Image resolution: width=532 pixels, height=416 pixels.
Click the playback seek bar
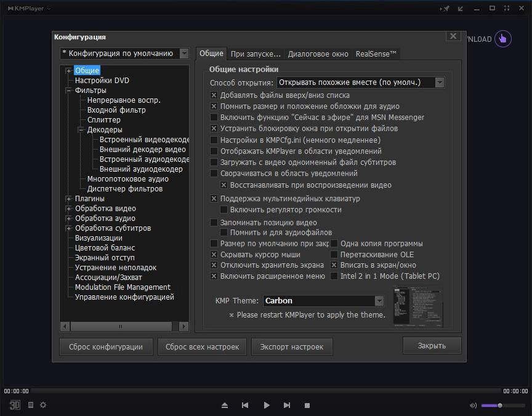[x=266, y=391]
